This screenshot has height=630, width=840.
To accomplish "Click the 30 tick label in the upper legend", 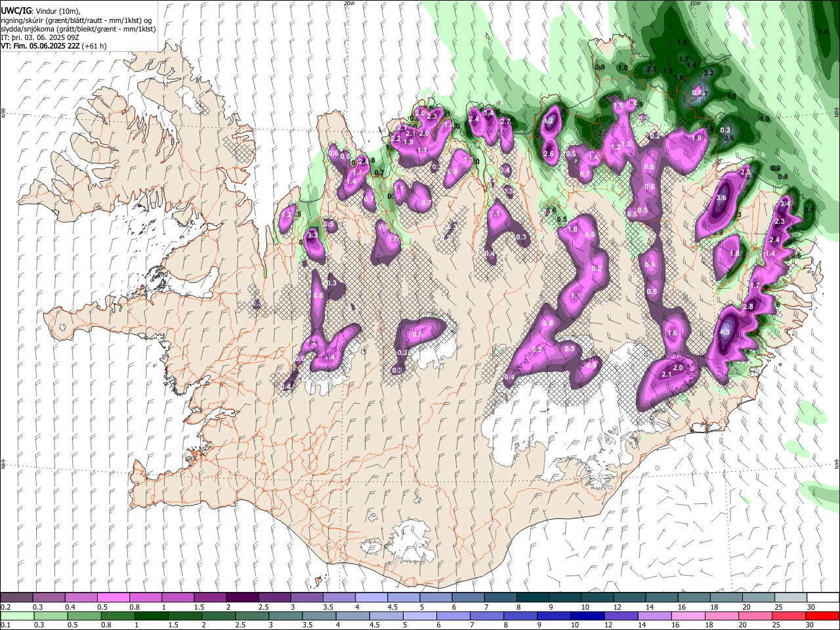I will pos(811,607).
